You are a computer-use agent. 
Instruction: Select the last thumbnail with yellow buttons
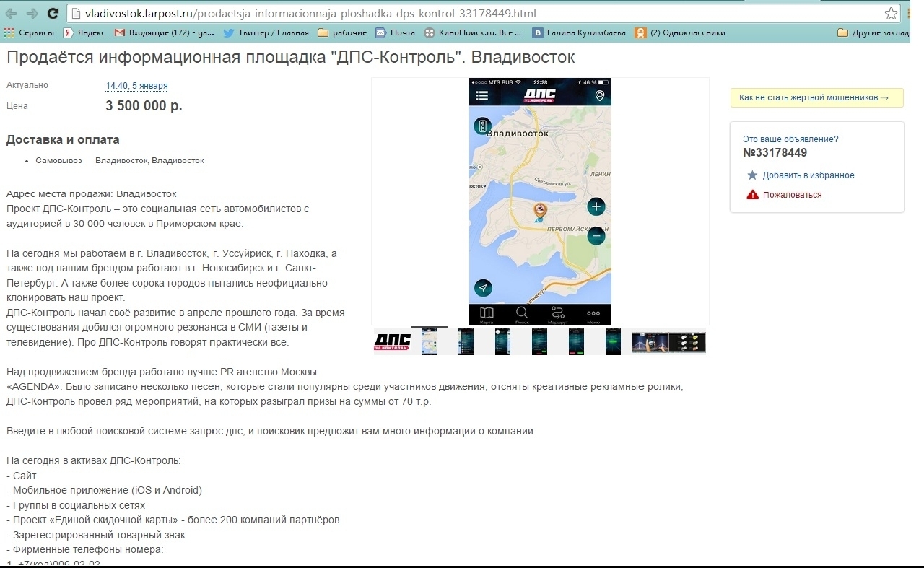[687, 342]
